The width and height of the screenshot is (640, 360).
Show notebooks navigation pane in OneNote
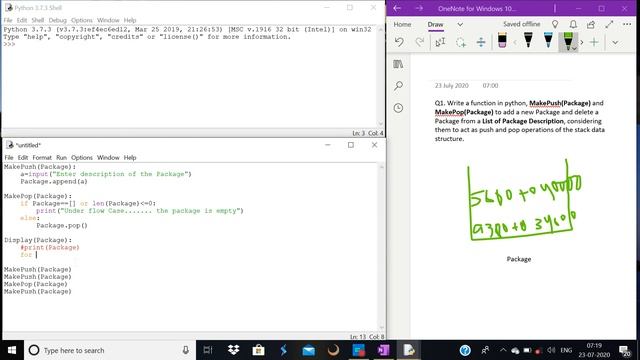[x=398, y=64]
